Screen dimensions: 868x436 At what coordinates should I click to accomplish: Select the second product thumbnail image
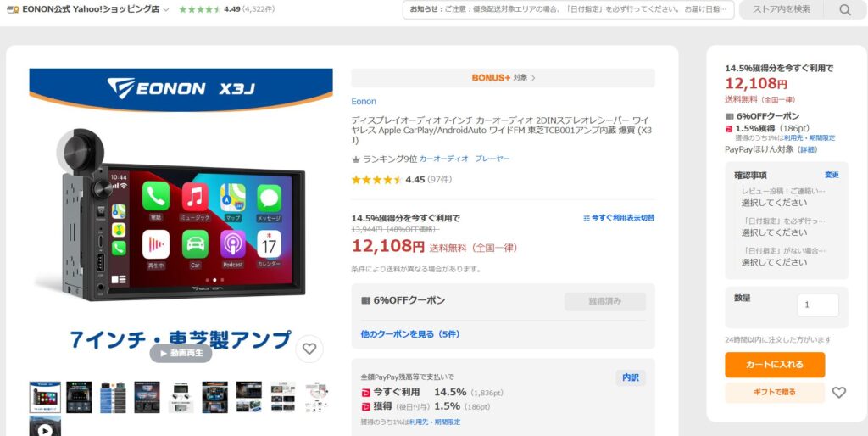79,397
